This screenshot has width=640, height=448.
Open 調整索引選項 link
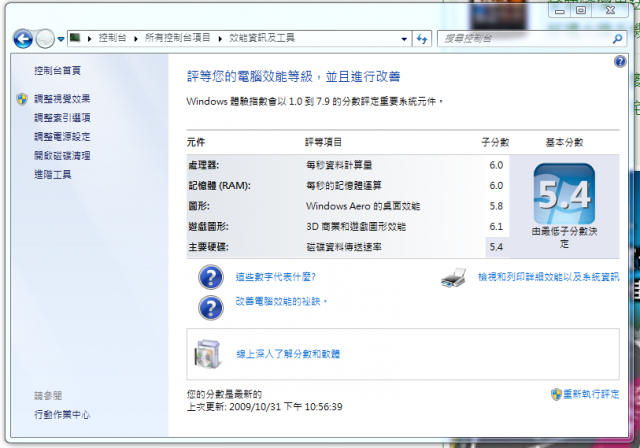(62, 118)
